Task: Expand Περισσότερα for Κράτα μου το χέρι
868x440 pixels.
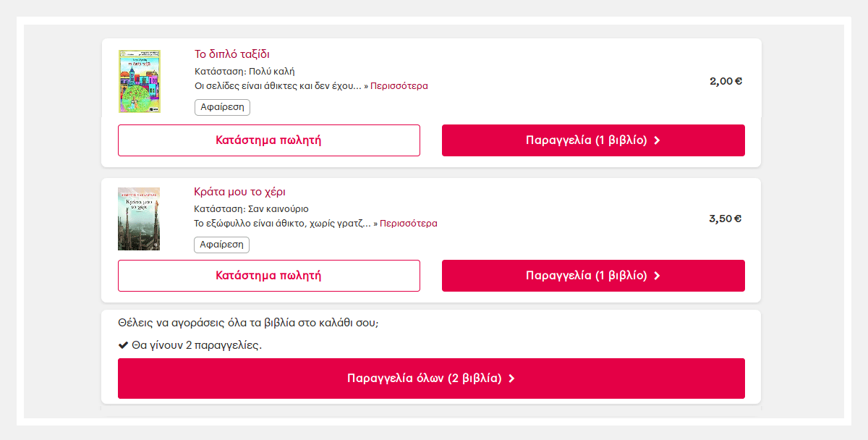Action: (409, 224)
